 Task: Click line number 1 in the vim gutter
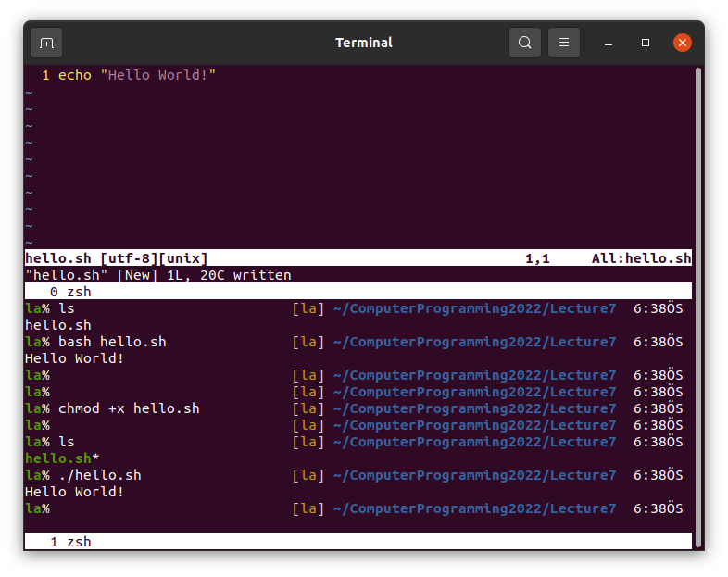[x=45, y=75]
